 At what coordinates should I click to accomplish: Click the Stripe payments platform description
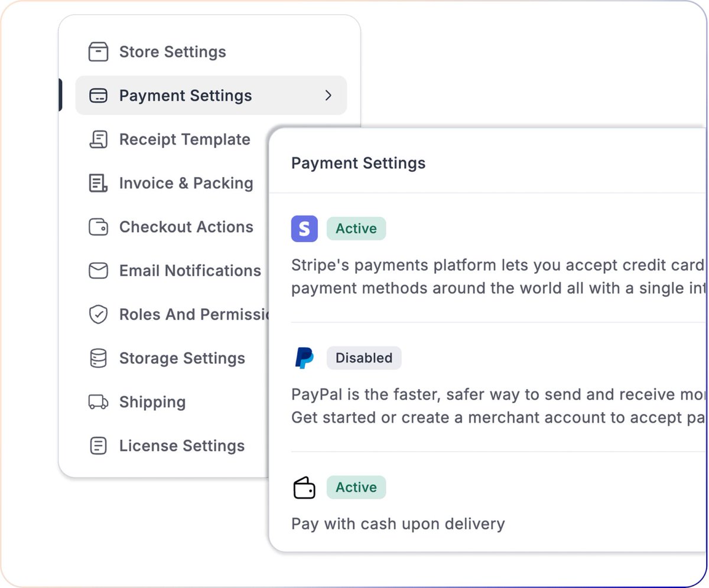click(x=499, y=277)
